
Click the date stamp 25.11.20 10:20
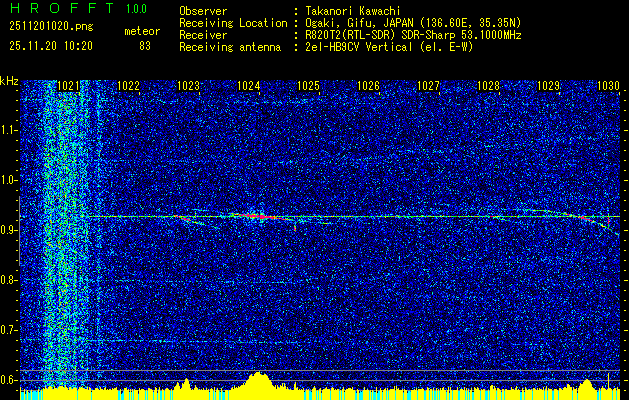(x=51, y=46)
